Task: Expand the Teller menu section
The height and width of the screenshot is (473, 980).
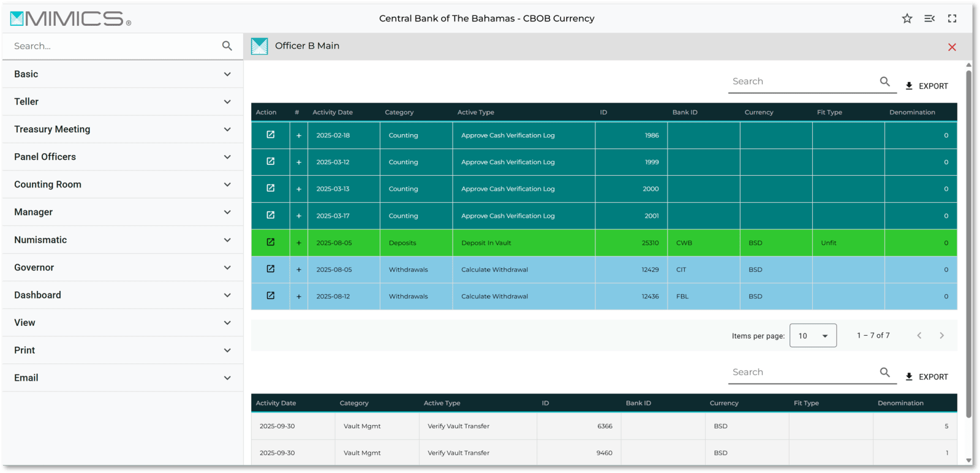Action: [x=123, y=102]
